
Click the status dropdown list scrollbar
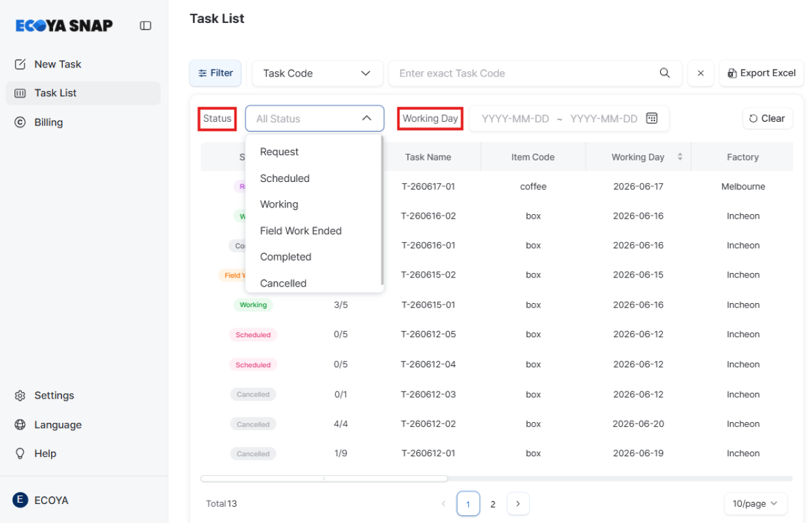[382, 210]
